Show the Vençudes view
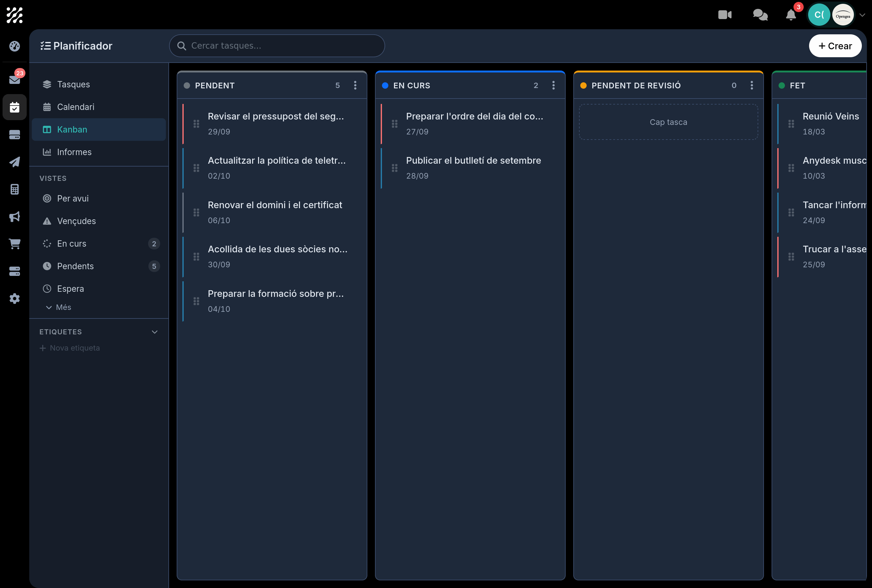The height and width of the screenshot is (588, 872). pyautogui.click(x=99, y=221)
